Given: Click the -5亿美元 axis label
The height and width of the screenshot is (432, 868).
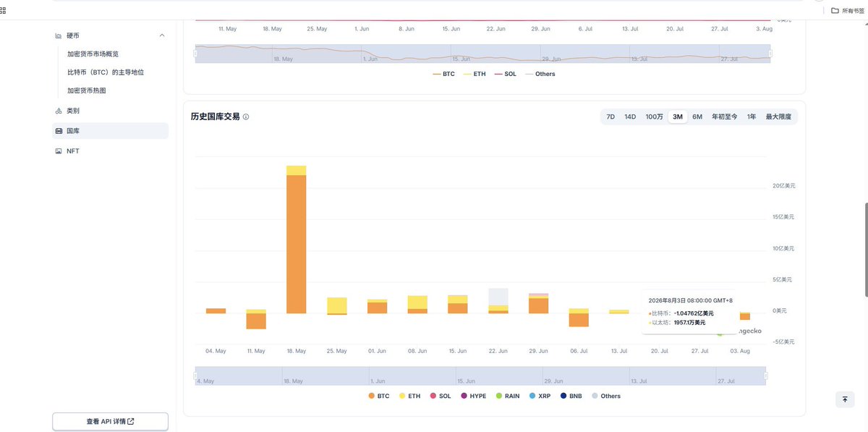Looking at the screenshot, I should pos(782,342).
